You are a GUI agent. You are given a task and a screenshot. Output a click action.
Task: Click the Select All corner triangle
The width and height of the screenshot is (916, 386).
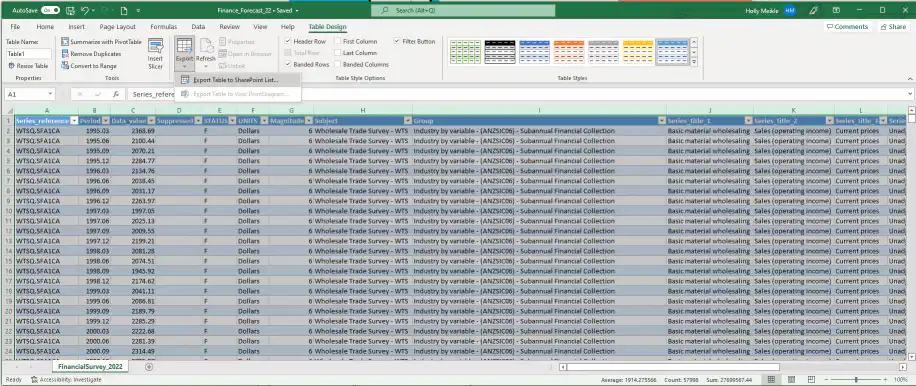[9, 110]
